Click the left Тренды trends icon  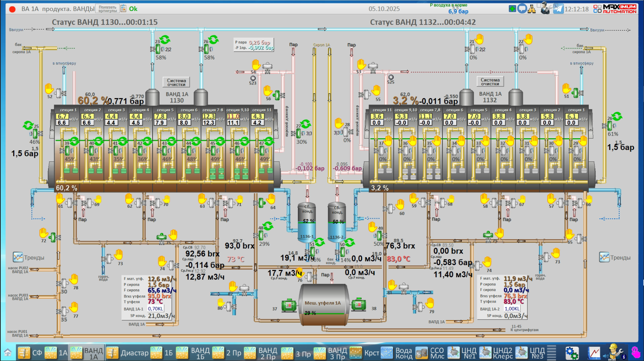(18, 257)
